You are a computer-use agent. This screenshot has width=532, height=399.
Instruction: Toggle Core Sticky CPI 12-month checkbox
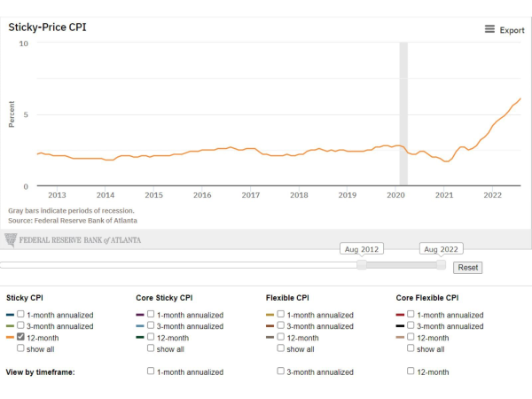(151, 337)
